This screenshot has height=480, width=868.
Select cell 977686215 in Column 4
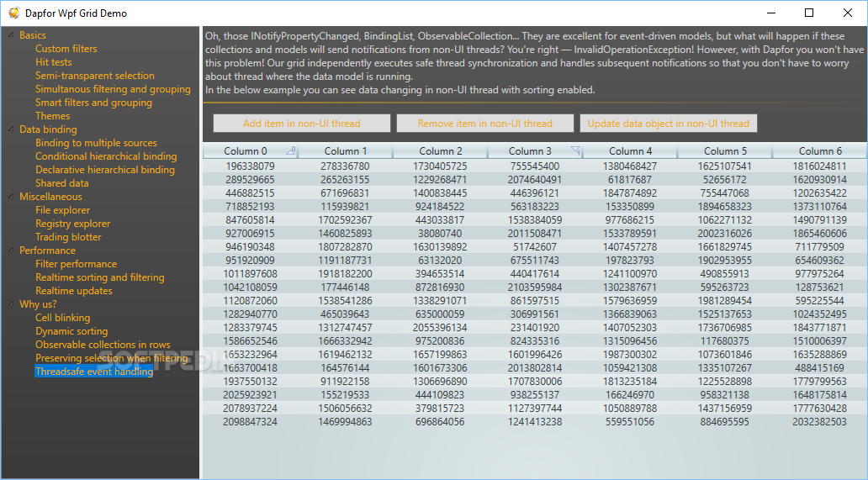pyautogui.click(x=630, y=220)
